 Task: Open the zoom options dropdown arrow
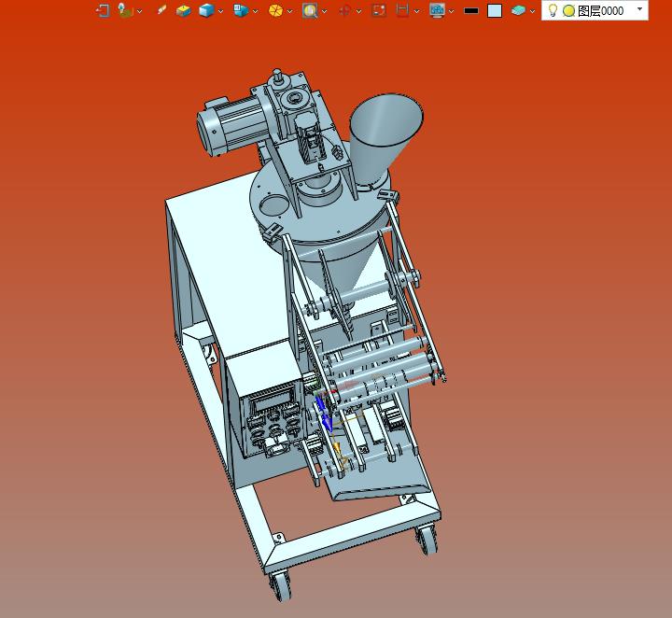pyautogui.click(x=325, y=11)
